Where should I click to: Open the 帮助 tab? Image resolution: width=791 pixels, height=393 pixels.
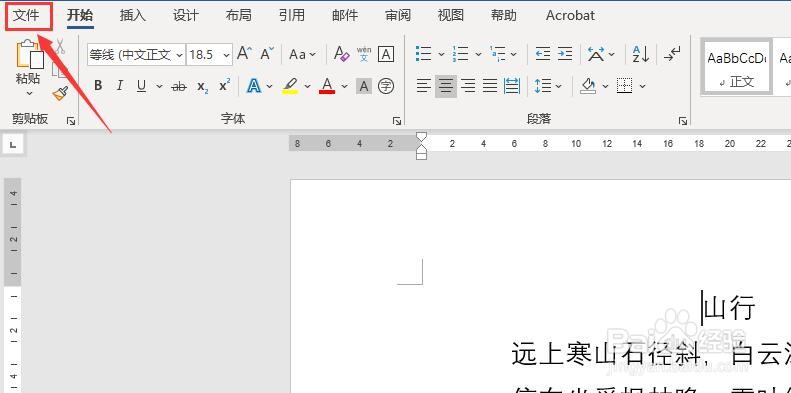504,16
